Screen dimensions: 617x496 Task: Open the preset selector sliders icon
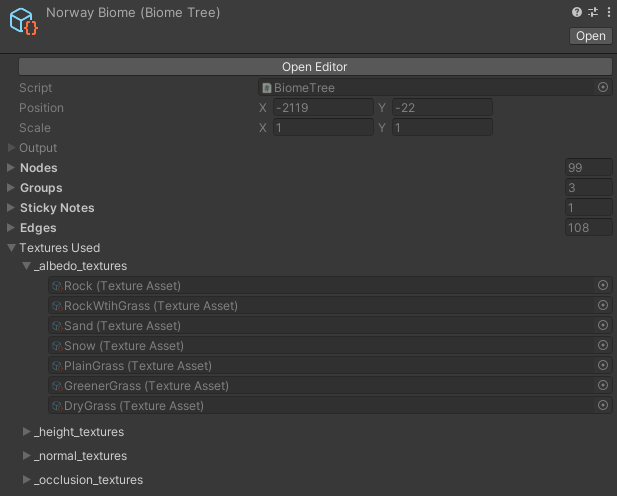[593, 12]
